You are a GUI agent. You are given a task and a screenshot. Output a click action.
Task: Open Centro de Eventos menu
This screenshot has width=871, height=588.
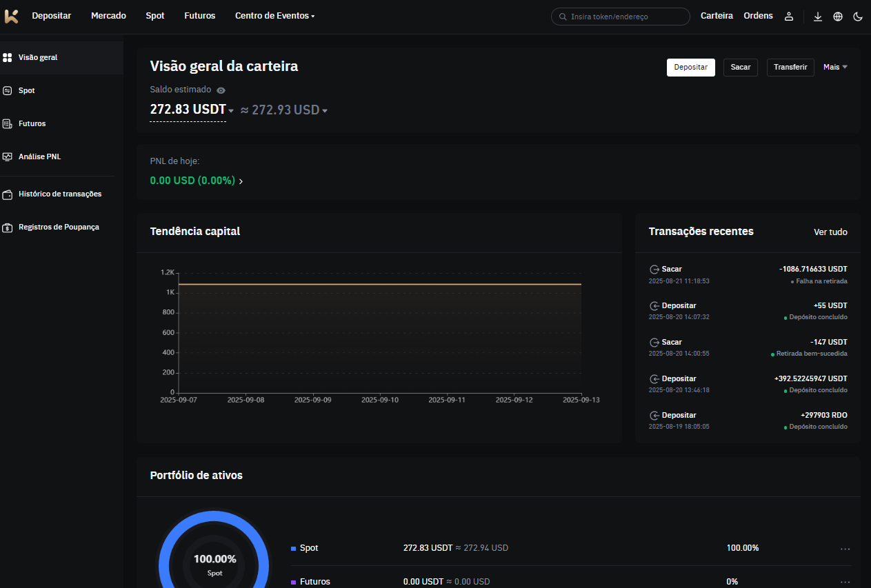274,16
